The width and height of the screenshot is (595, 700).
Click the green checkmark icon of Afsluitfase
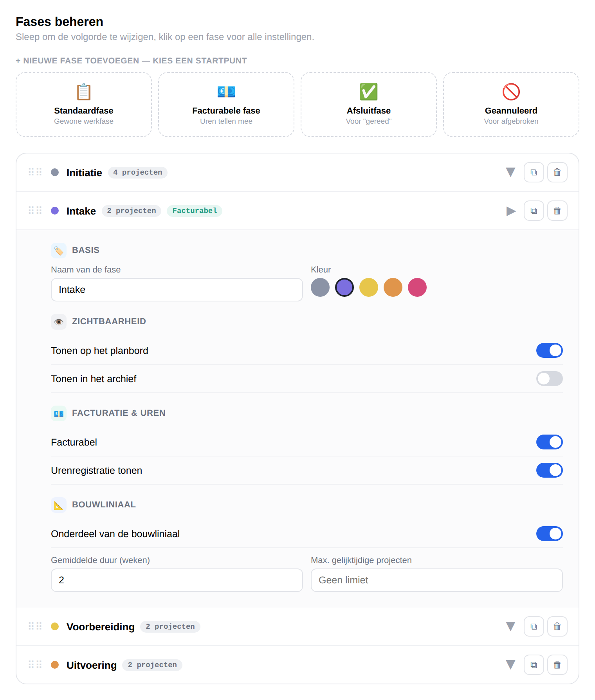[369, 92]
